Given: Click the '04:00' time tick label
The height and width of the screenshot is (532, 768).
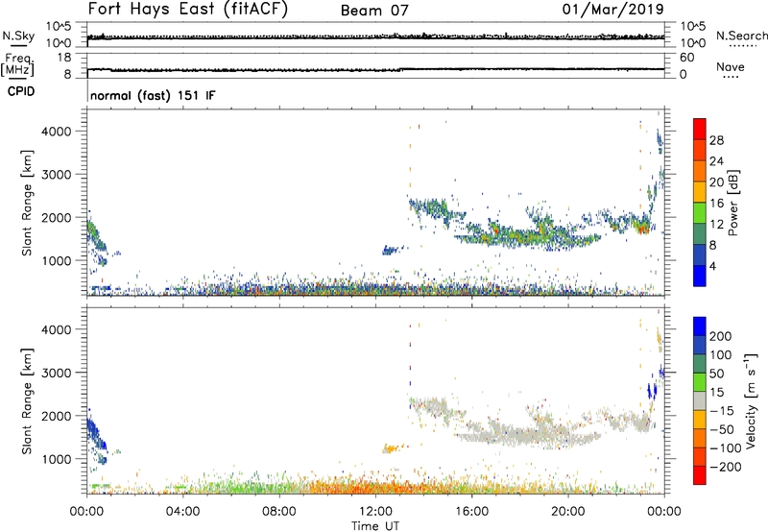Looking at the screenshot, I should [x=182, y=512].
